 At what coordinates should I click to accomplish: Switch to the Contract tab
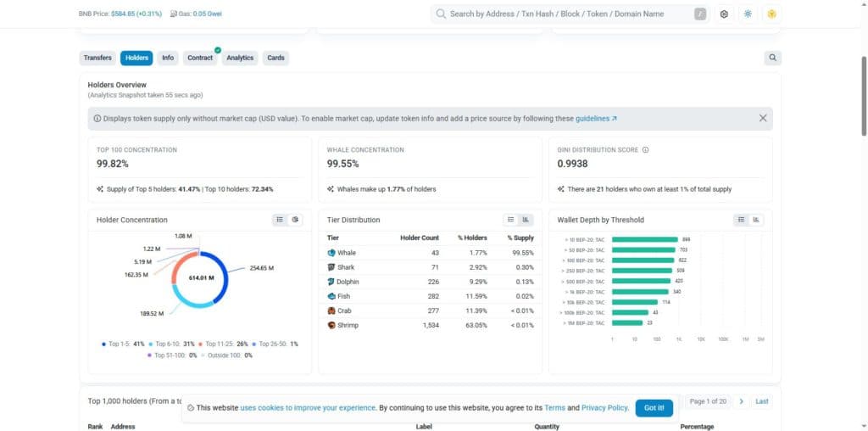[x=200, y=58]
